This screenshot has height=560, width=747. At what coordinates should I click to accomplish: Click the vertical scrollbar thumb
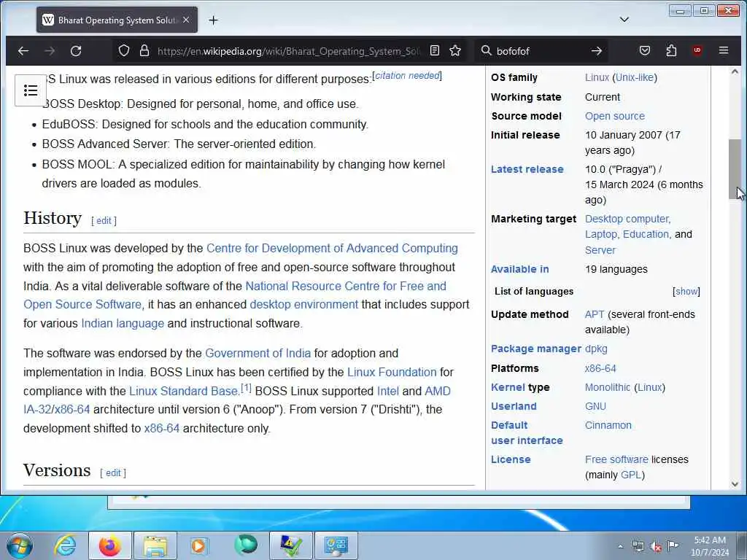click(x=735, y=169)
